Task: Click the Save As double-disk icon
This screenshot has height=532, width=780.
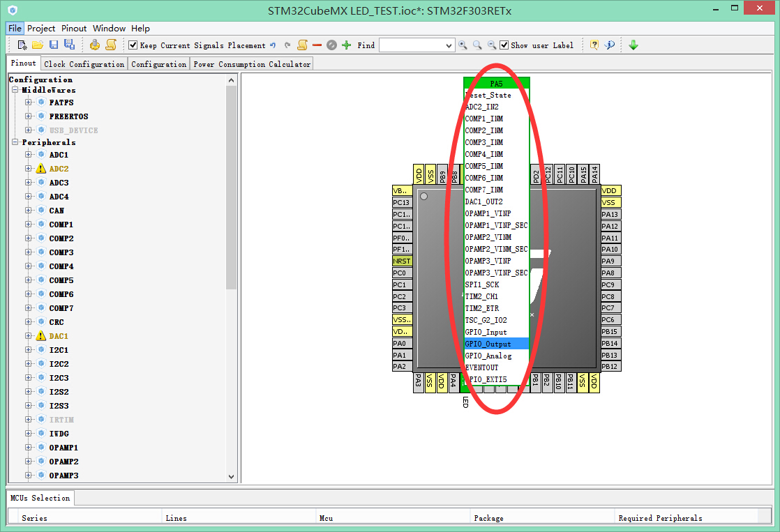Action: [69, 45]
